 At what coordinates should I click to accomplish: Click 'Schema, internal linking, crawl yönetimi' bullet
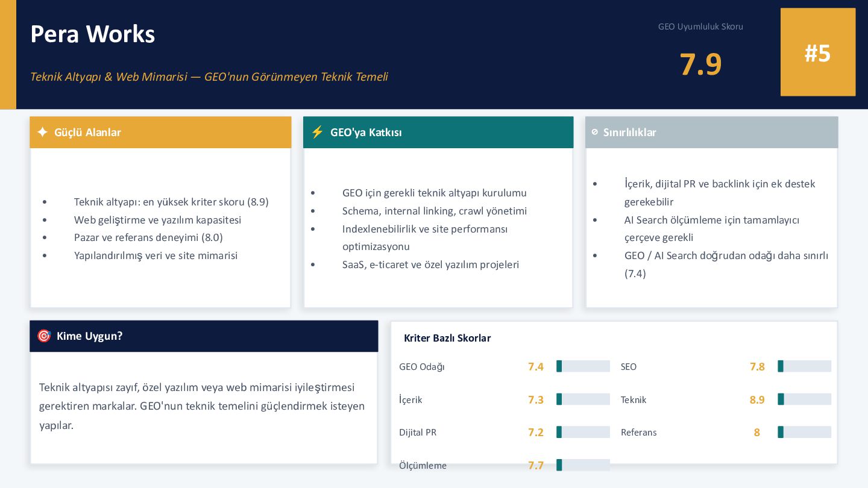click(x=435, y=211)
